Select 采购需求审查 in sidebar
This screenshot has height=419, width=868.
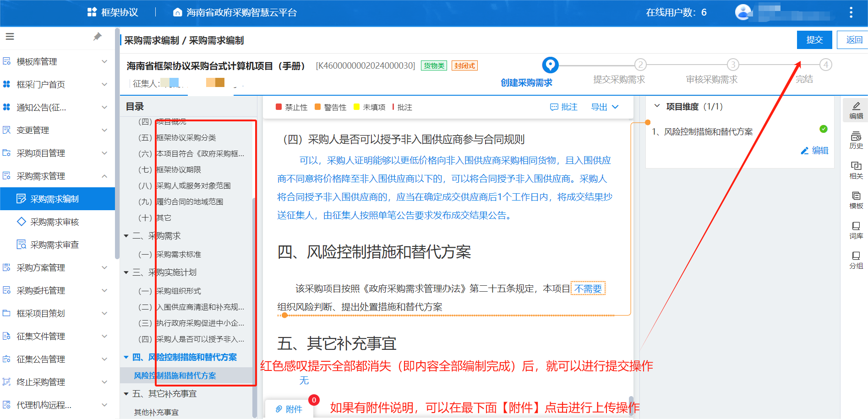[57, 245]
